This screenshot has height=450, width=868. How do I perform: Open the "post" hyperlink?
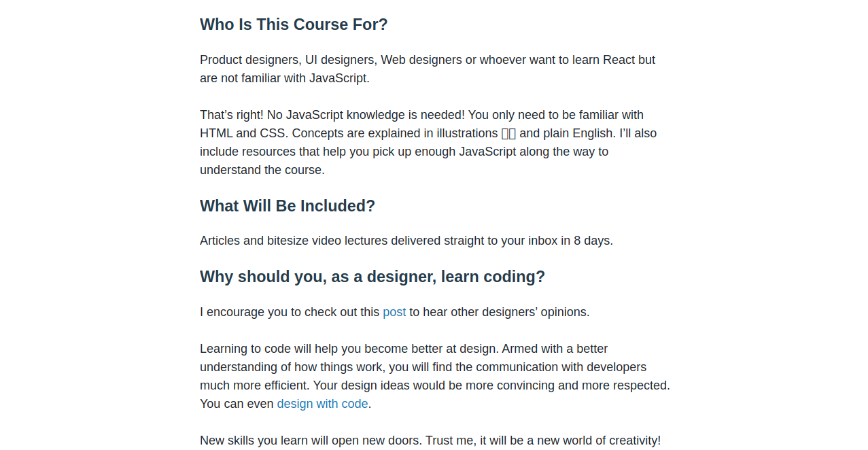(x=394, y=312)
